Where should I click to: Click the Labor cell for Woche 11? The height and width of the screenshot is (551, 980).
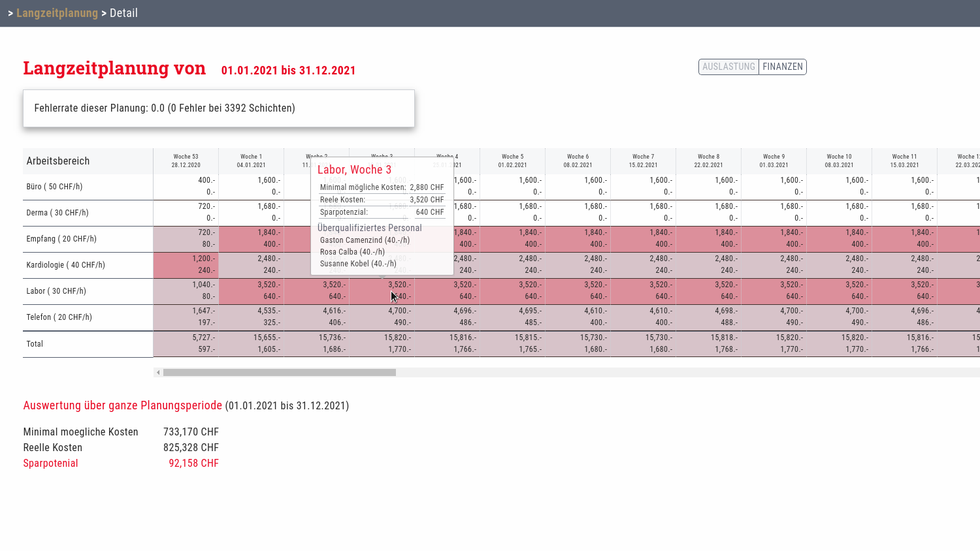pyautogui.click(x=904, y=291)
